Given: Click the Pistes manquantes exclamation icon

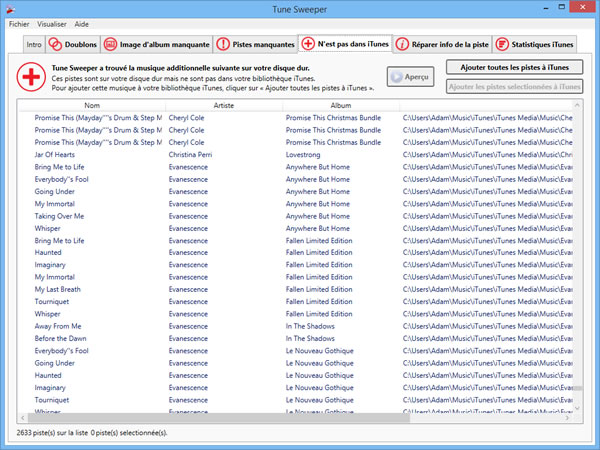Looking at the screenshot, I should [223, 44].
